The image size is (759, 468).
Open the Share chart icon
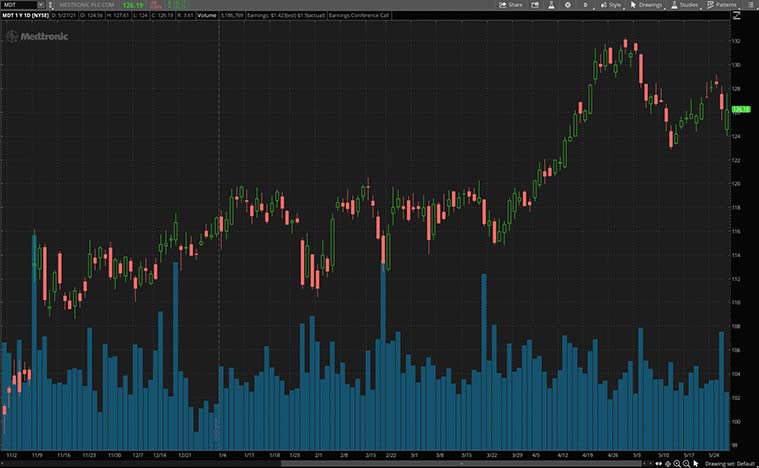(502, 5)
